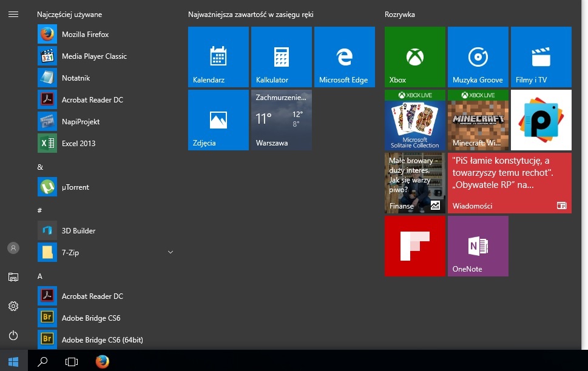Open Firefox from the taskbar

coord(102,361)
